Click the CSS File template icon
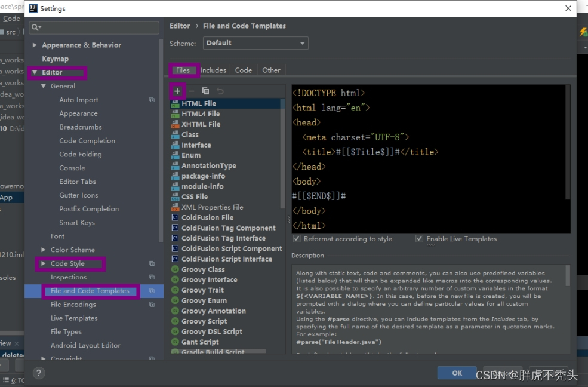Image resolution: width=588 pixels, height=387 pixels. (175, 197)
